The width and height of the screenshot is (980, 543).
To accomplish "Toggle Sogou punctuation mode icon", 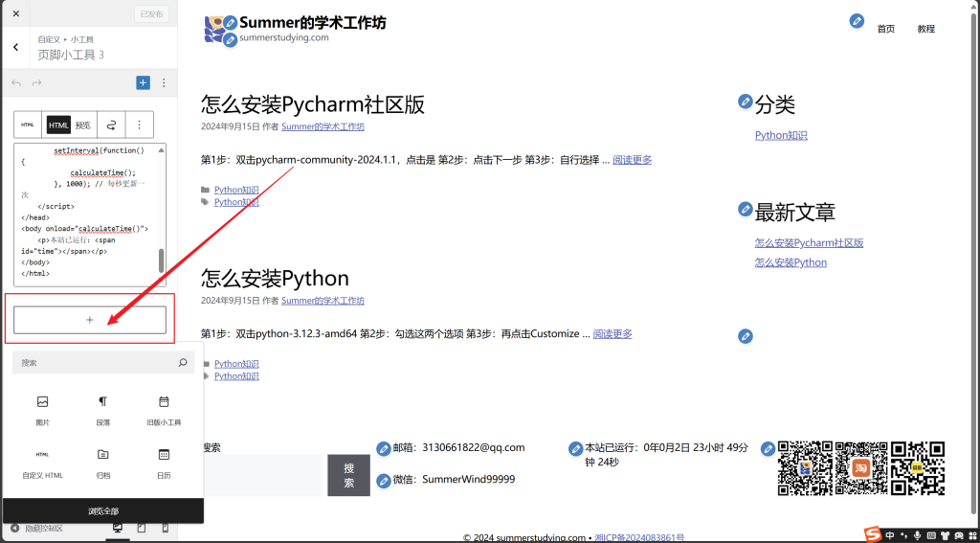I will (903, 535).
